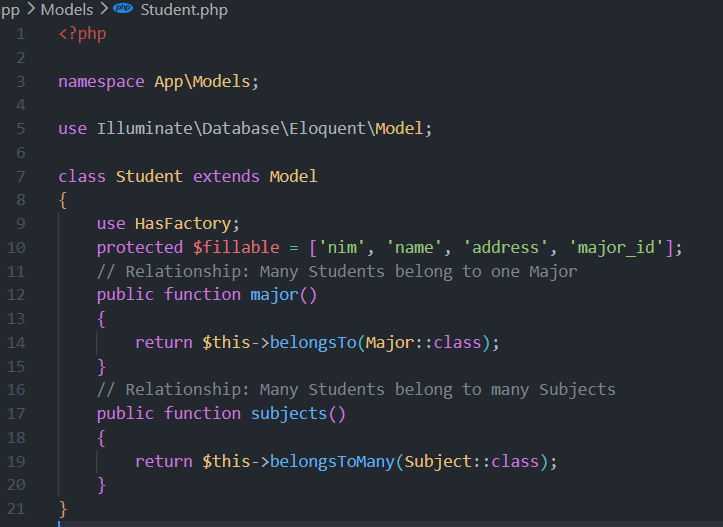Click the 'address' string in fillable array
The height and width of the screenshot is (527, 723).
pyautogui.click(x=505, y=248)
